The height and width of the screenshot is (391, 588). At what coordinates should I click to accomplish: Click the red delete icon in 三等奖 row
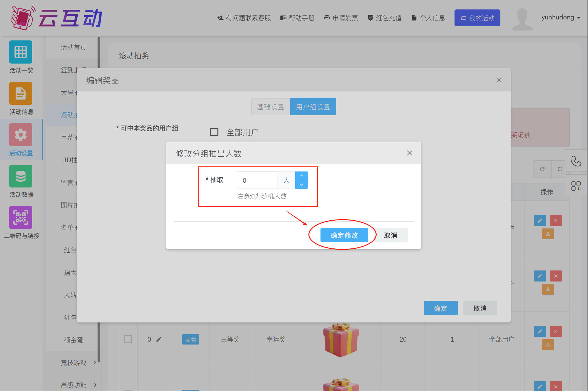(556, 331)
